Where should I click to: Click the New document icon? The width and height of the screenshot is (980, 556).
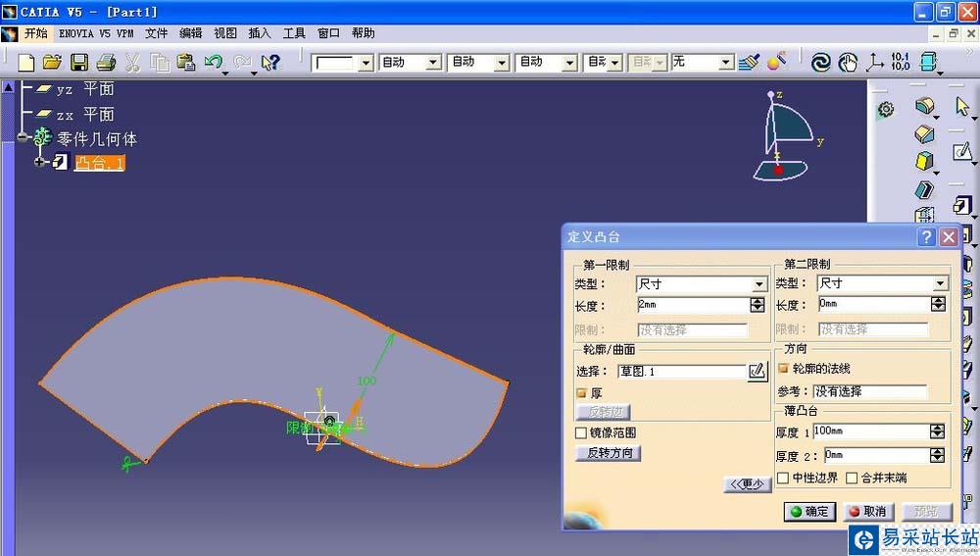(x=26, y=62)
